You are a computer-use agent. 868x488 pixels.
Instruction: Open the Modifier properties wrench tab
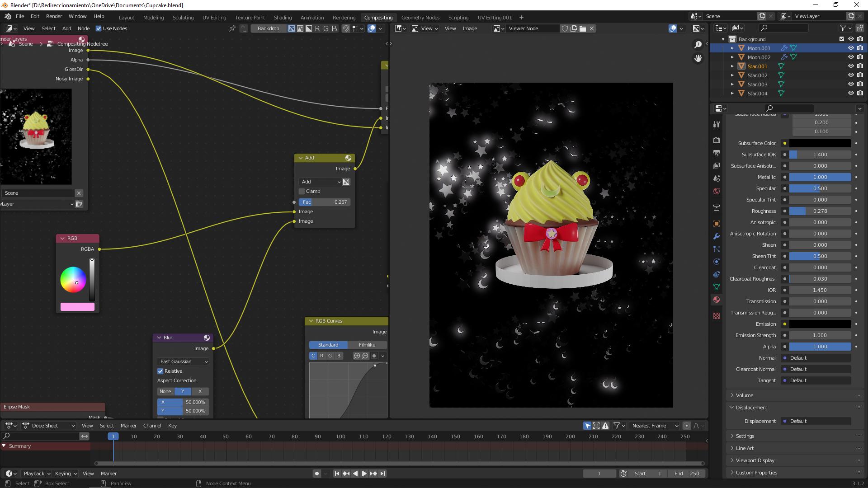click(x=717, y=236)
